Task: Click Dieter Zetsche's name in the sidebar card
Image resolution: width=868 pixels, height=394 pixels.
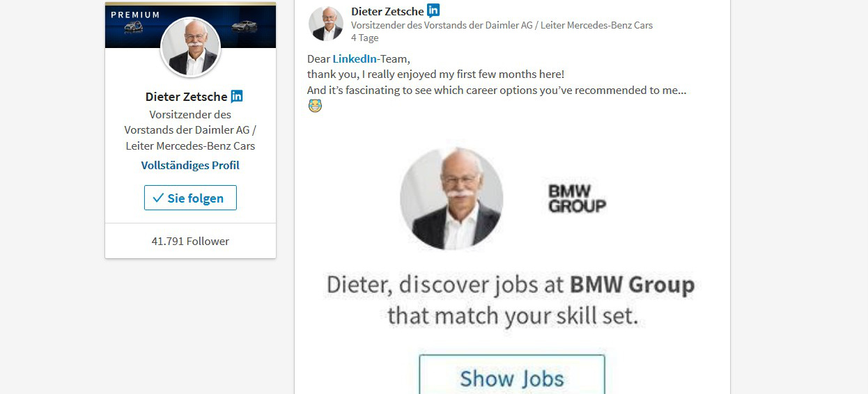Action: click(186, 97)
